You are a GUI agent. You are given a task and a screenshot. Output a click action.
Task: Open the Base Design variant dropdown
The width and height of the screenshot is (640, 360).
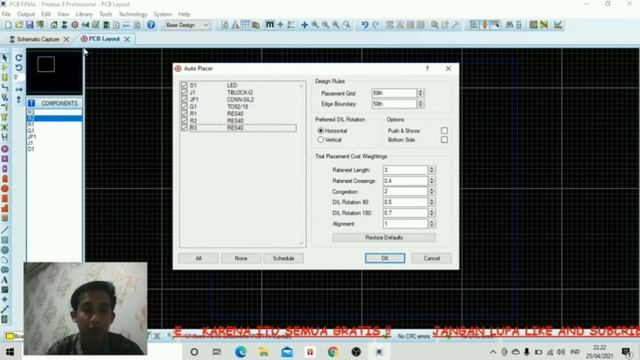(x=187, y=25)
